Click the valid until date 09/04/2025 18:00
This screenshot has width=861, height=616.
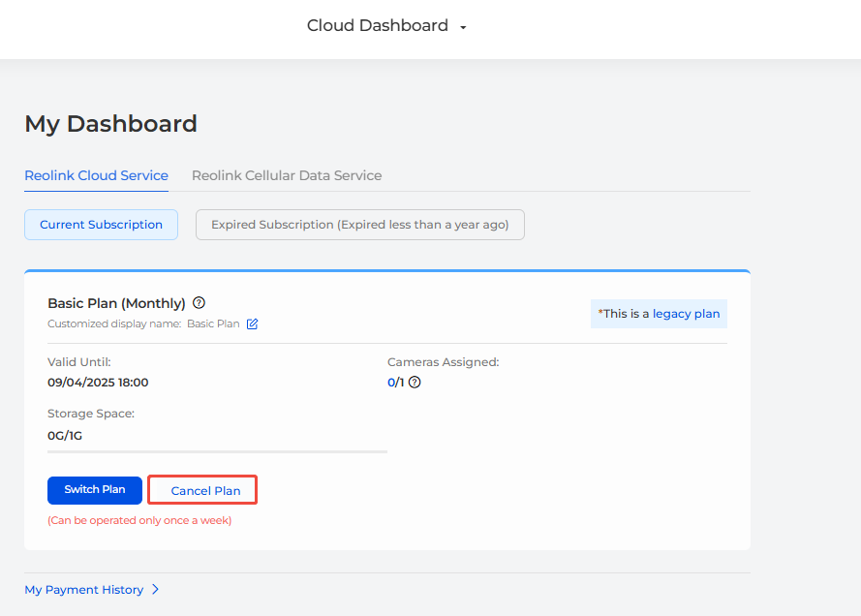tap(98, 383)
